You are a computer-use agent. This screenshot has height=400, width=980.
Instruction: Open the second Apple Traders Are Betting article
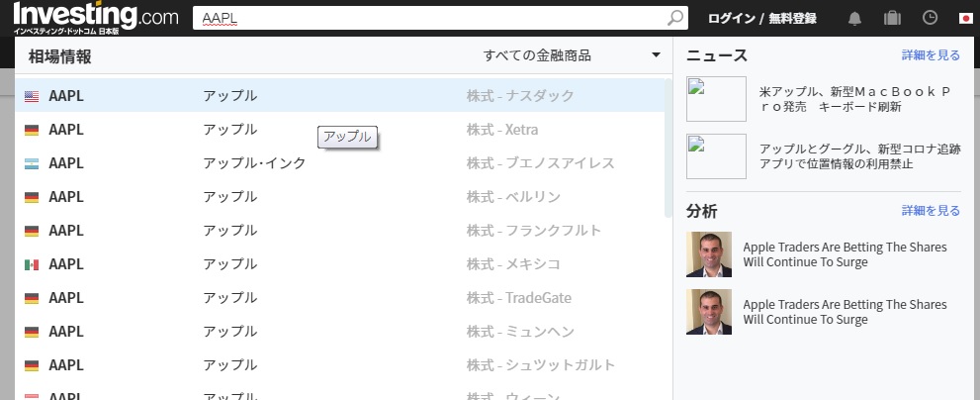(845, 312)
